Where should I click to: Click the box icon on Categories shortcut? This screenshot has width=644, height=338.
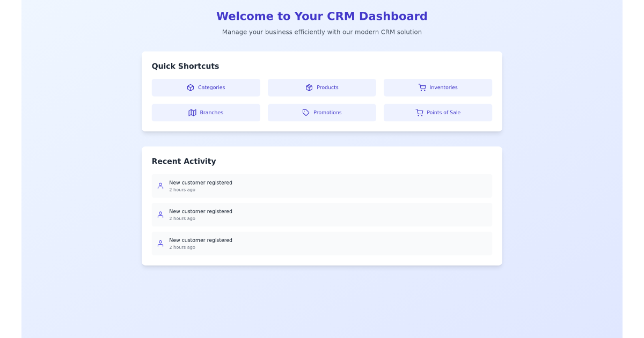coord(191,87)
